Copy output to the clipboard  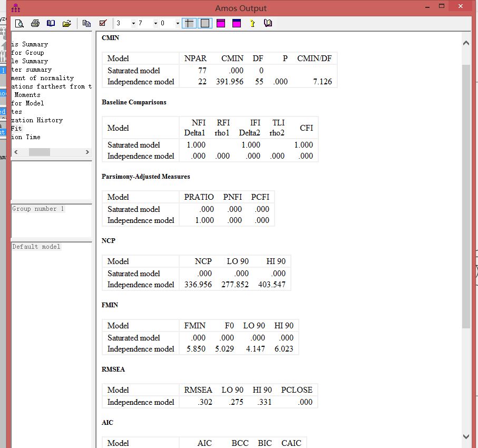pyautogui.click(x=86, y=23)
